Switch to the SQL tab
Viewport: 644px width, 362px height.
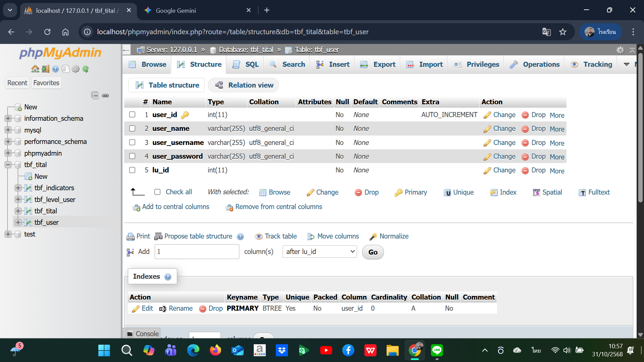coord(246,64)
